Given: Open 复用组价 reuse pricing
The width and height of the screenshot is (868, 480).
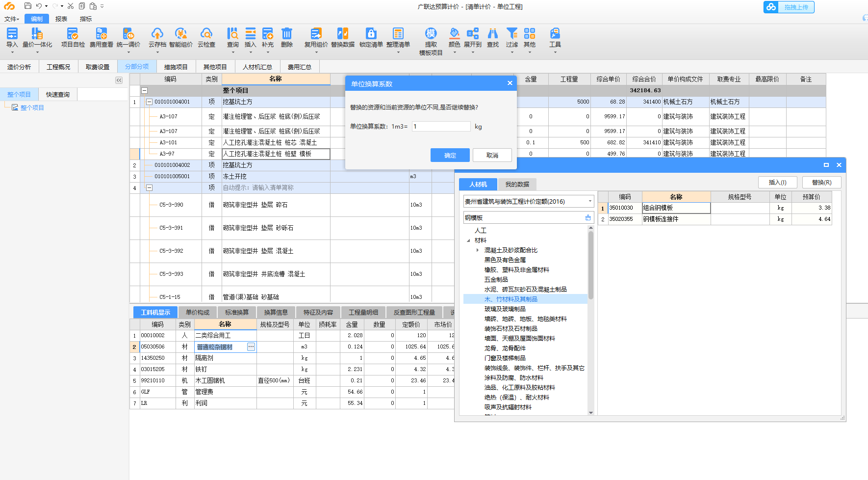Looking at the screenshot, I should 316,33.
